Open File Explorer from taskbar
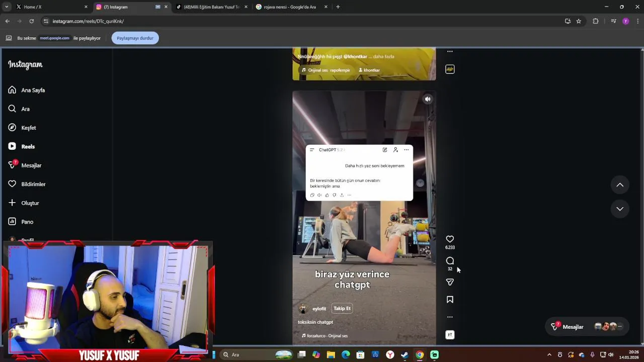 click(331, 355)
